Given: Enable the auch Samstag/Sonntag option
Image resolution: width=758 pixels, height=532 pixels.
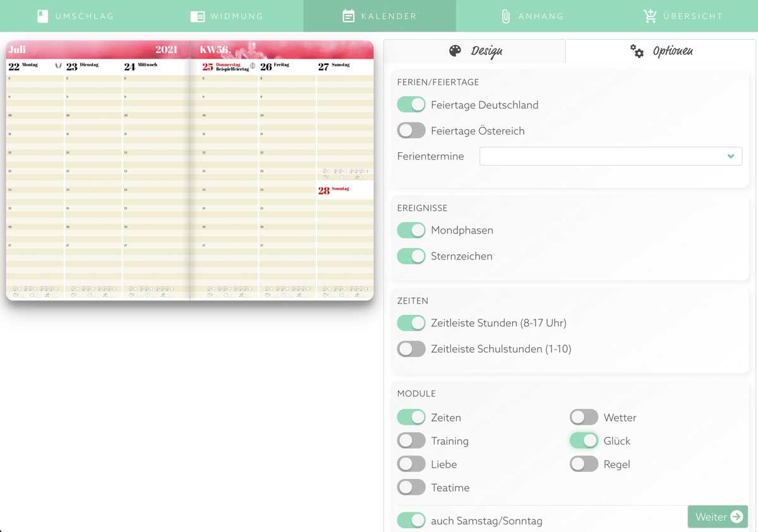Looking at the screenshot, I should [411, 521].
